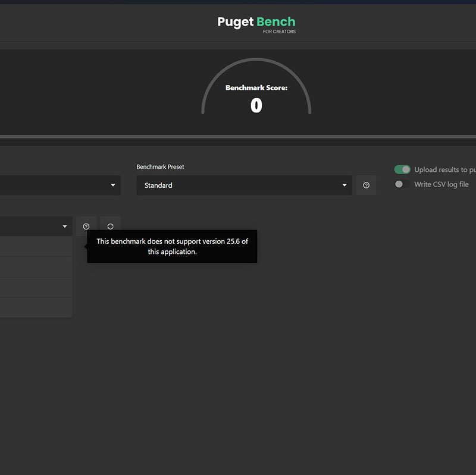Toggle the Upload results switch off
The height and width of the screenshot is (475, 476).
tap(402, 169)
